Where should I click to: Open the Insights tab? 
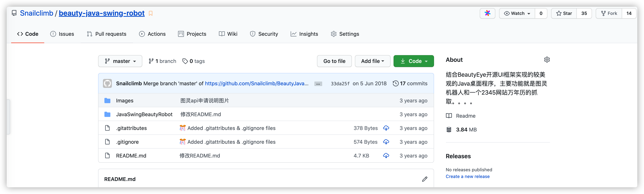coord(304,34)
